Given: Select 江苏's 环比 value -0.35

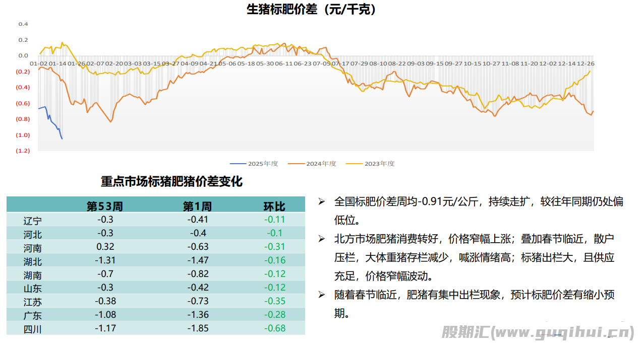Looking at the screenshot, I should coord(275,301).
